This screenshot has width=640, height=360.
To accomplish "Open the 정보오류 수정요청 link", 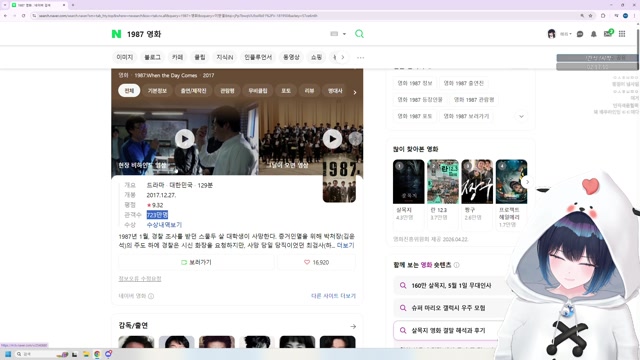I will (x=140, y=278).
